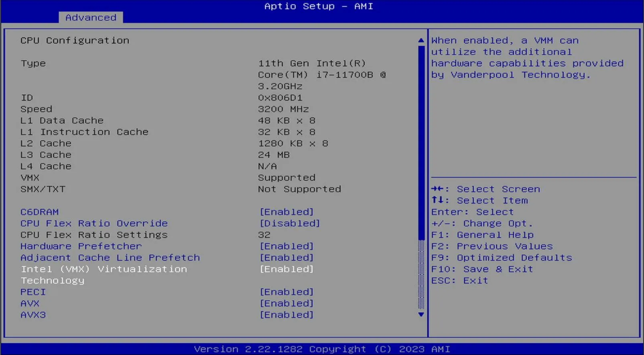Click the AVX Enabled value
Screen dimensions: 644x355
286,304
